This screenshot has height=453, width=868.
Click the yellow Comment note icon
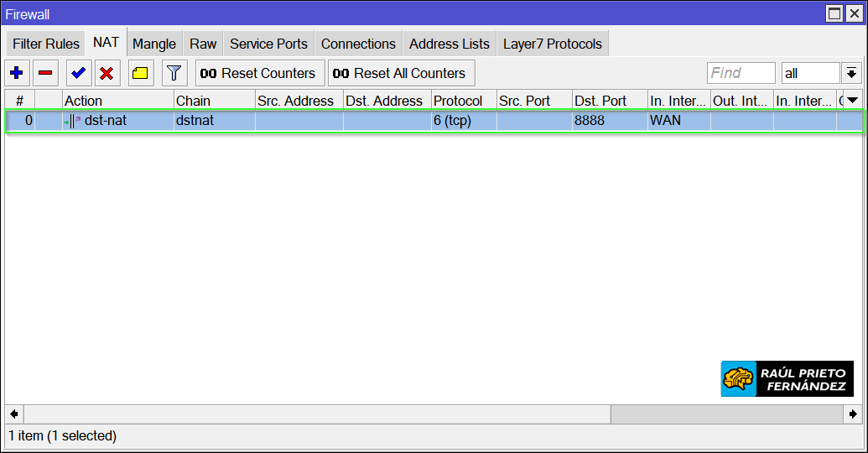tap(140, 73)
